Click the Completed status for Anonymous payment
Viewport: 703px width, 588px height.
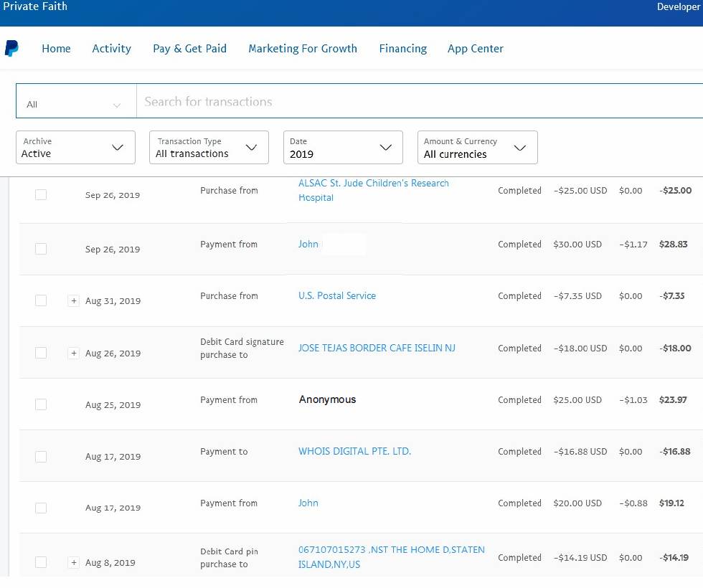(519, 400)
